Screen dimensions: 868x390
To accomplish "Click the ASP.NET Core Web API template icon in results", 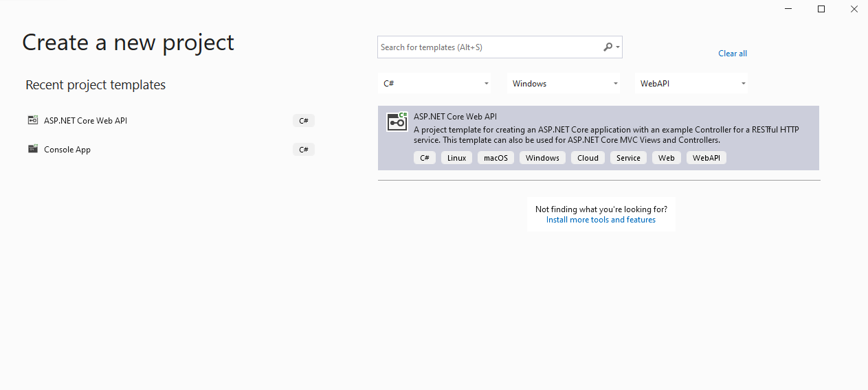I will (397, 121).
